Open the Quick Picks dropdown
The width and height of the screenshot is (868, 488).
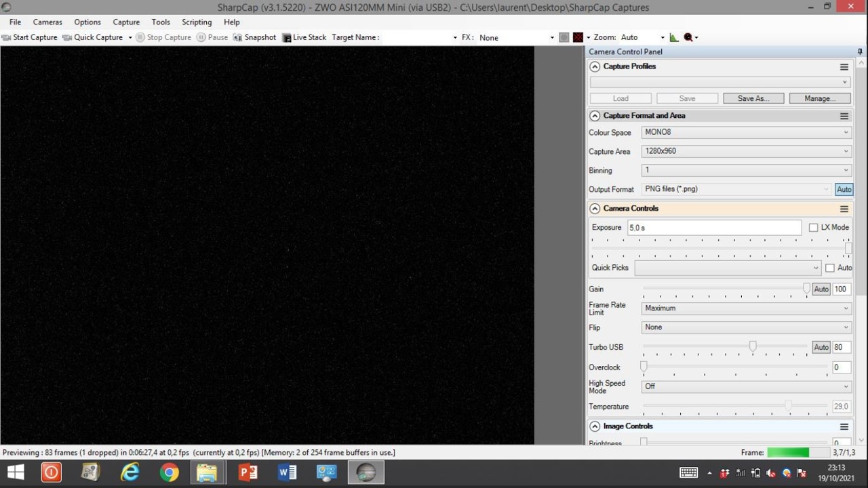point(728,268)
